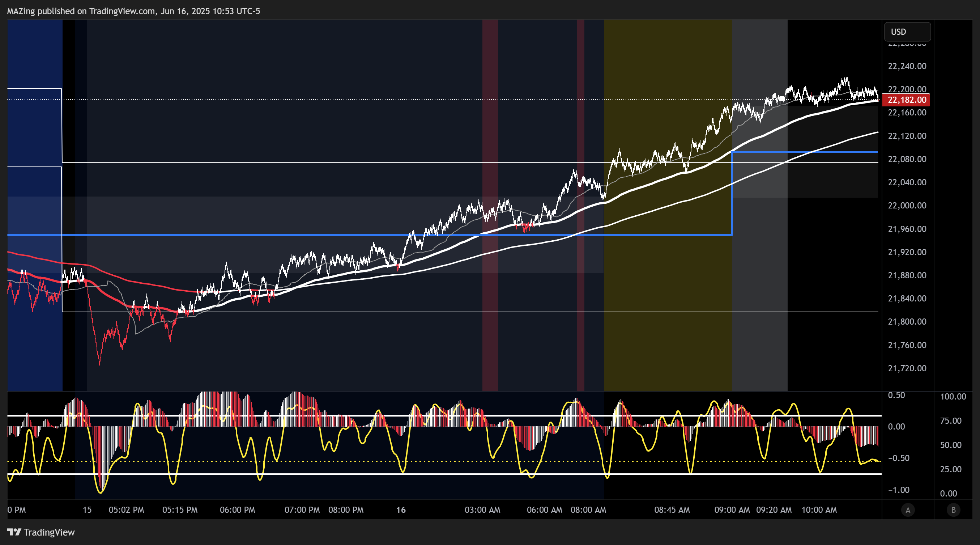Click the 10:00 AM time axis label
980x545 pixels.
(819, 510)
